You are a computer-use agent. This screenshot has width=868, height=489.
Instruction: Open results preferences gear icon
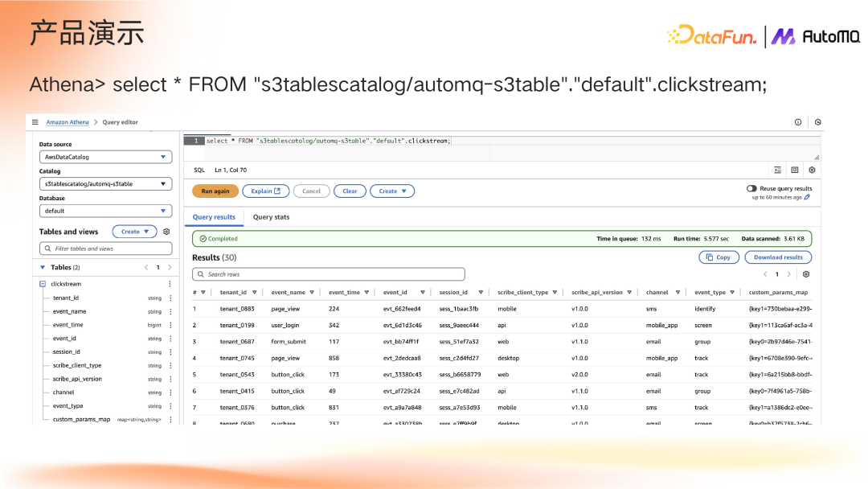806,274
